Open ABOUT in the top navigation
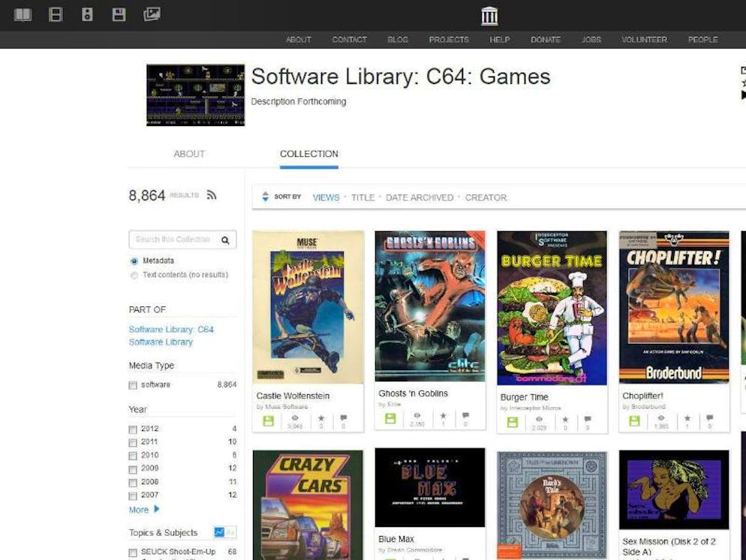This screenshot has width=746, height=560. tap(298, 40)
